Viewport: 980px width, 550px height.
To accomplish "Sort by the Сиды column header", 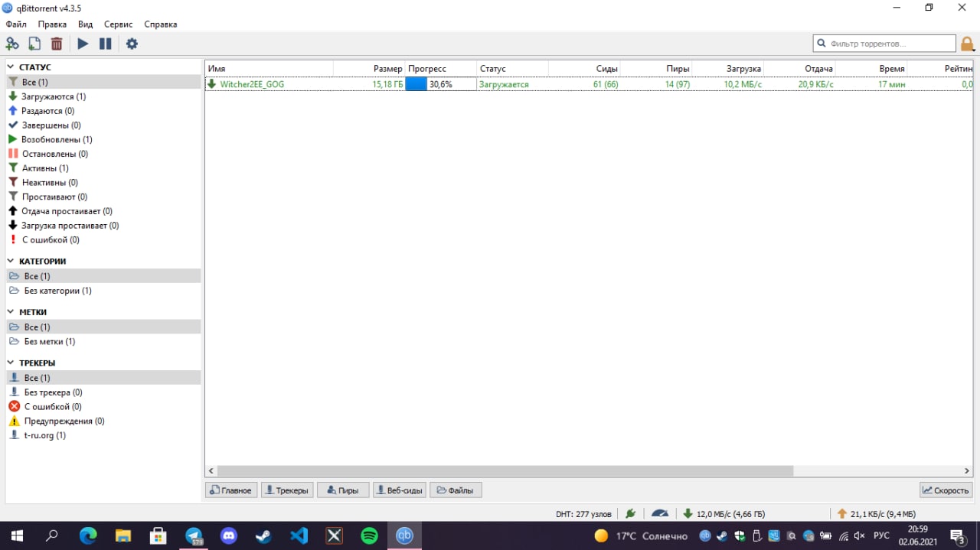I will [x=584, y=69].
